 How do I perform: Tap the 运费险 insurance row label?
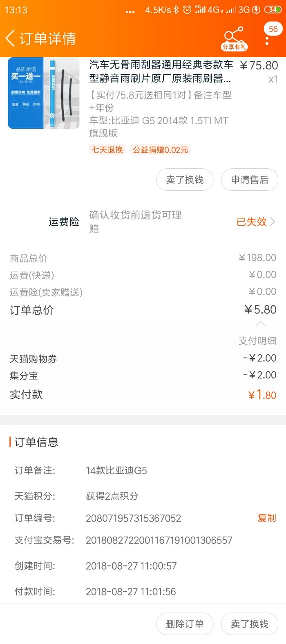64,221
